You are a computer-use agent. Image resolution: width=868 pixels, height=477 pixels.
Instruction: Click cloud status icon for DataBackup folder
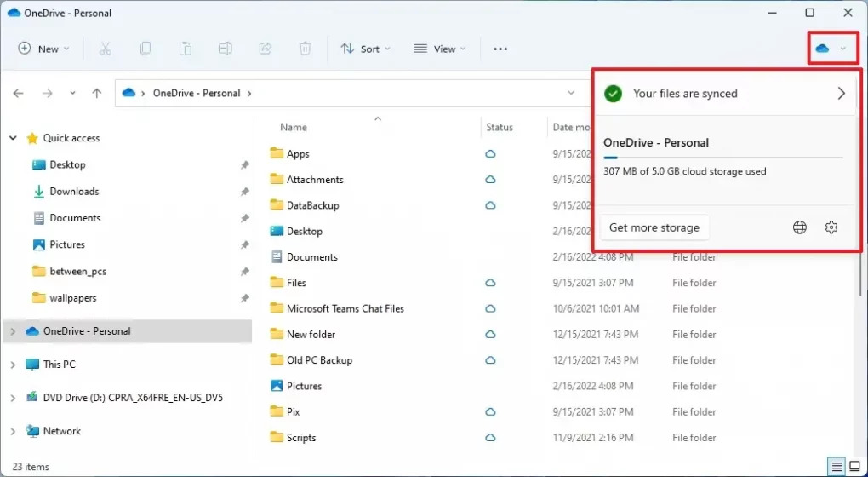[x=490, y=205]
